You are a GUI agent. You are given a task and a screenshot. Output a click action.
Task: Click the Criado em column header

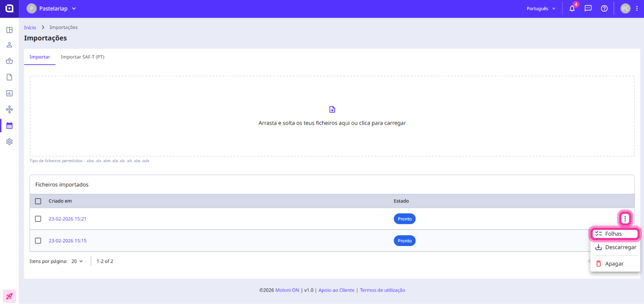60,201
